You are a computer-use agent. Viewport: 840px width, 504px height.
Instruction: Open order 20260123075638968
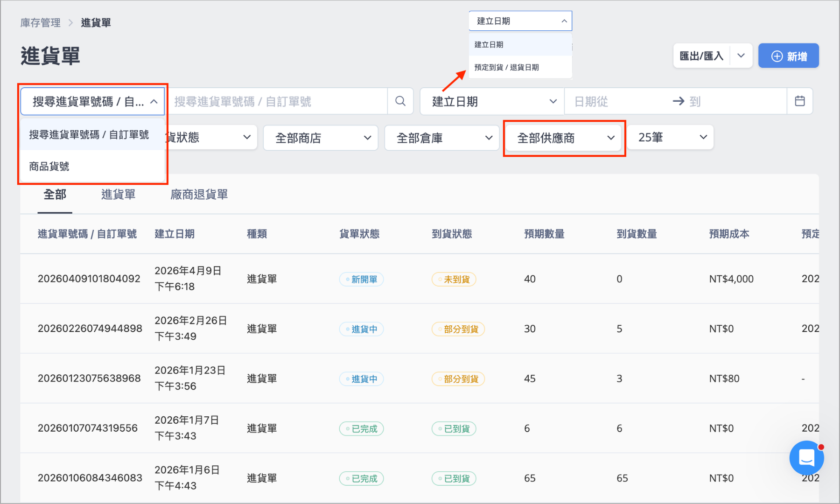coord(89,378)
